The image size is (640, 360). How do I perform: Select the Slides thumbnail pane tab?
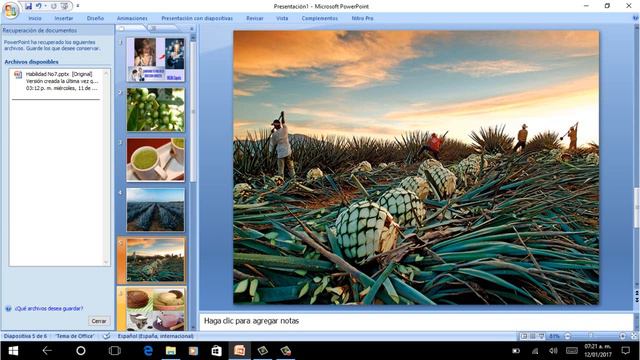pyautogui.click(x=131, y=28)
